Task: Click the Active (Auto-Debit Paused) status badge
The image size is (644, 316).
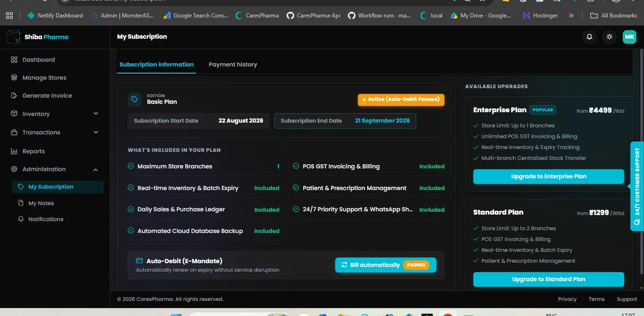Action: (401, 100)
